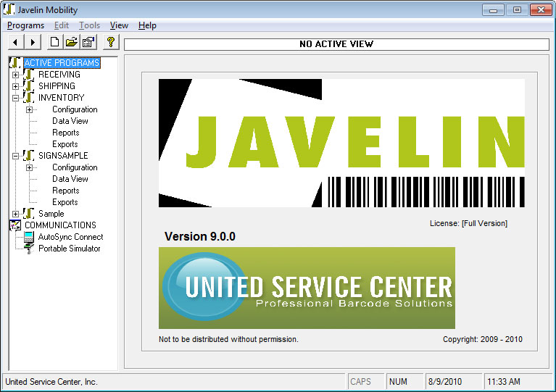Open Reports under INVENTORY
This screenshot has height=392, width=556.
(x=65, y=133)
